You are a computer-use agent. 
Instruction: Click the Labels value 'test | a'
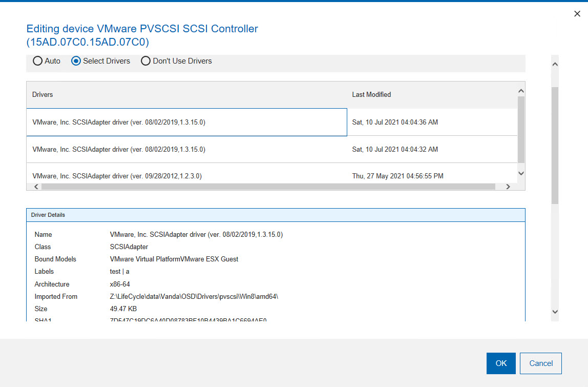[120, 271]
